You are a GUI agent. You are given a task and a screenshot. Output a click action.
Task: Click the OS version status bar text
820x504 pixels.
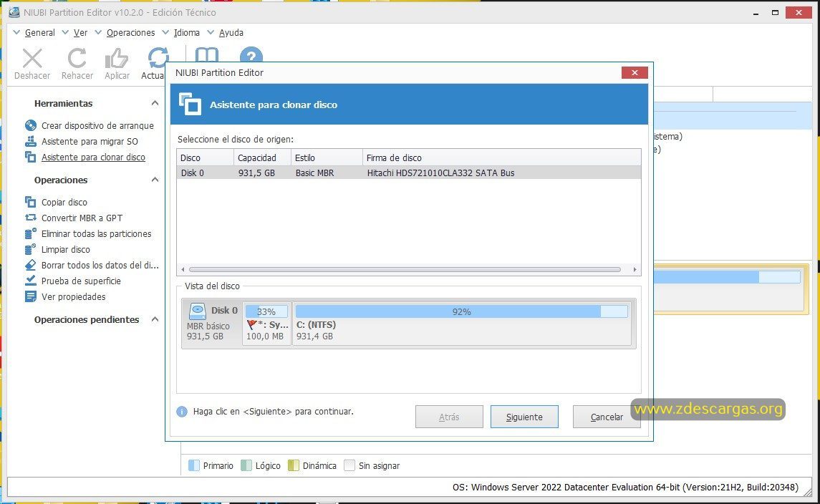click(625, 487)
